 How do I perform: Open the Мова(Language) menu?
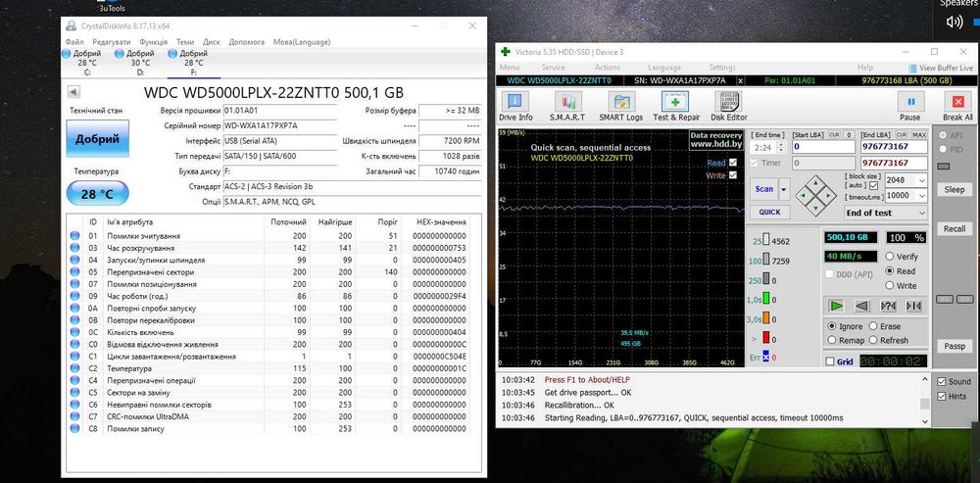tap(302, 42)
